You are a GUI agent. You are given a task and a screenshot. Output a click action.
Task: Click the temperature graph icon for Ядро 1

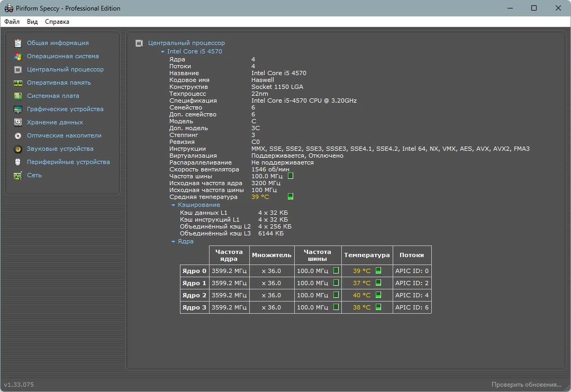(378, 282)
